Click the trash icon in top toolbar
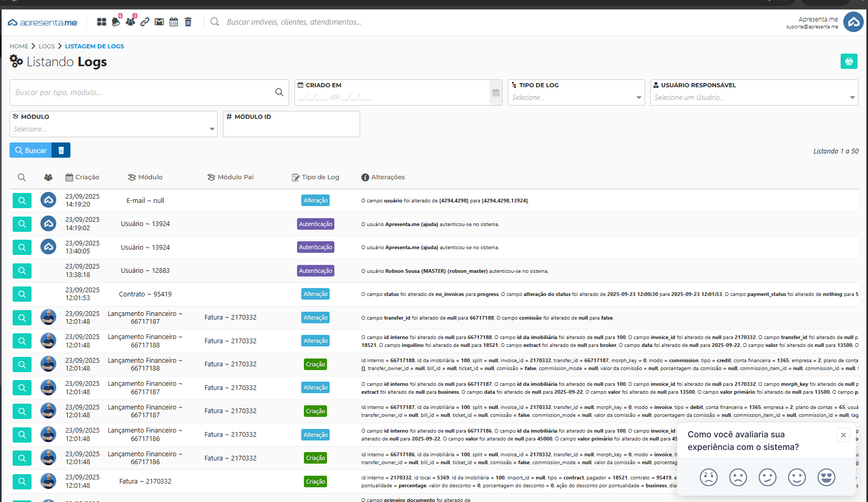Viewport: 868px width, 502px height. 188,22
